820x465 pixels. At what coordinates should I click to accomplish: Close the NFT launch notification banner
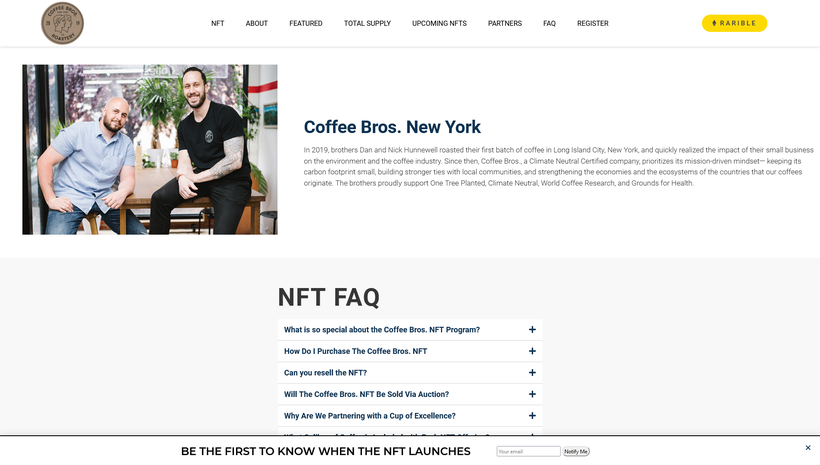tap(808, 448)
